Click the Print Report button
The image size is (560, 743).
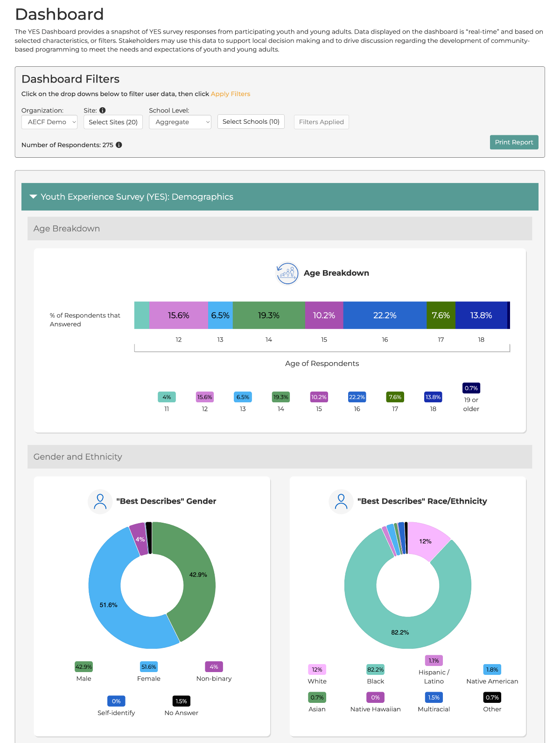[514, 142]
